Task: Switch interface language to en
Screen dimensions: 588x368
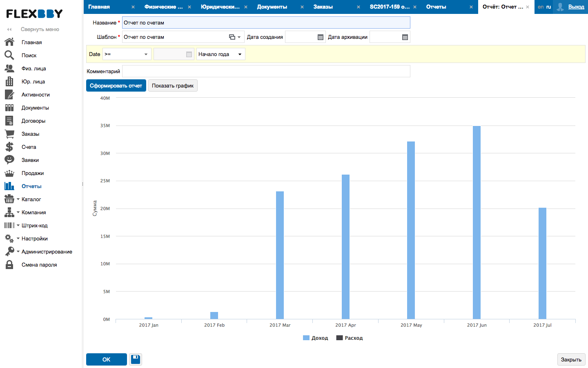Action: click(541, 7)
